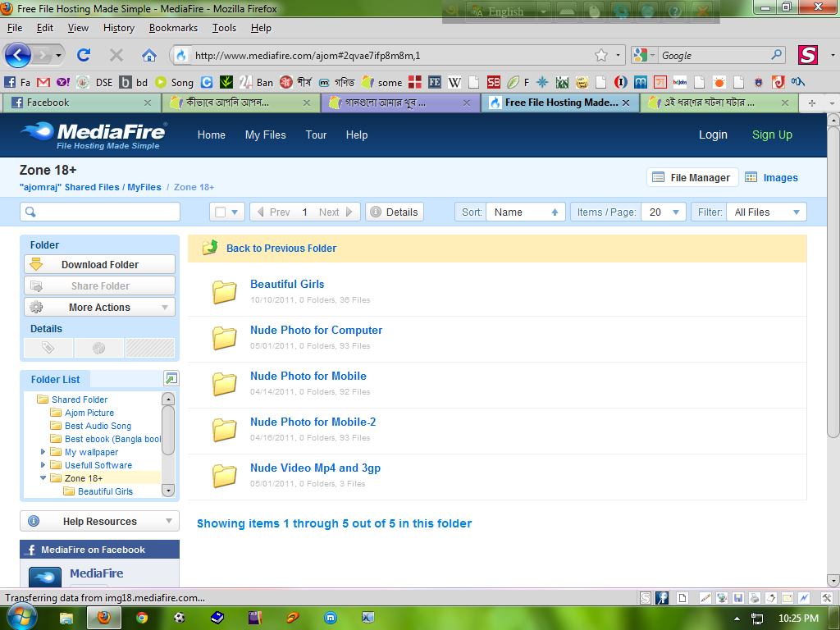Screen dimensions: 840x630
Task: Click the MediaFire flame logo
Action: point(37,131)
